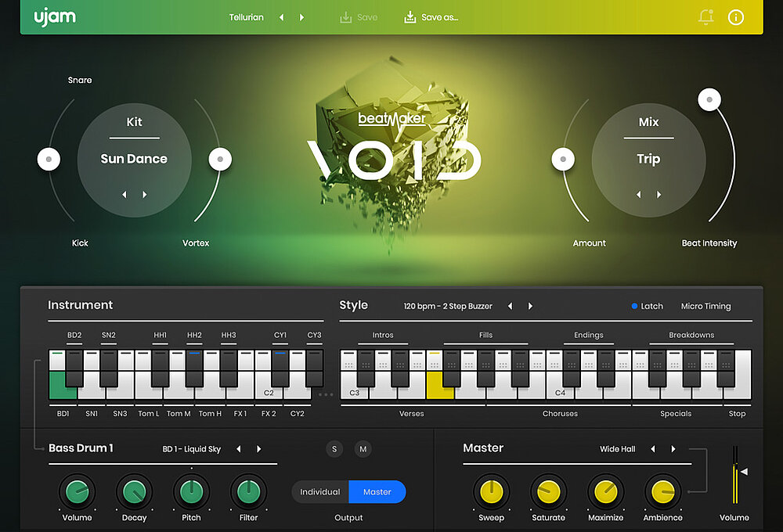Open Micro Timing settings
The height and width of the screenshot is (532, 783).
point(705,307)
